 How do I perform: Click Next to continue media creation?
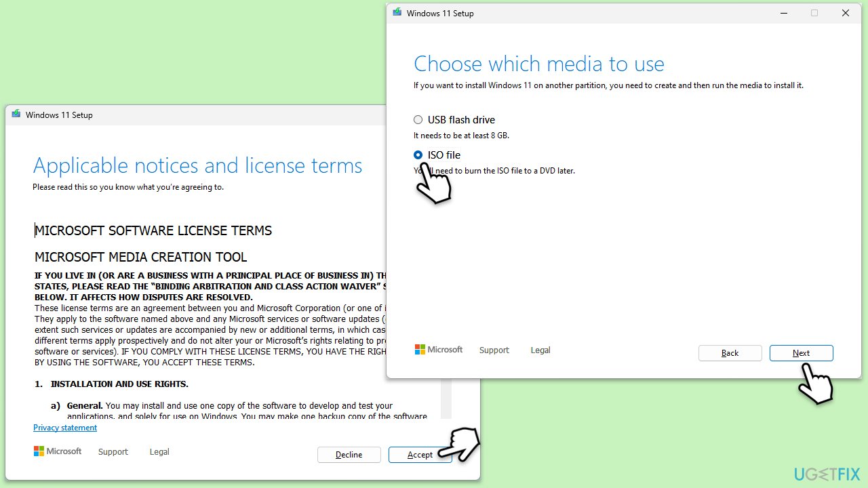pyautogui.click(x=801, y=353)
